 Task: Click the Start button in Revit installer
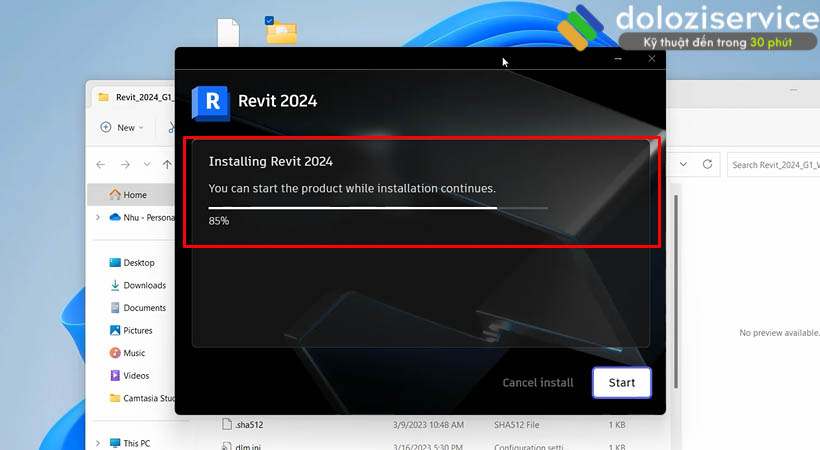[x=622, y=382]
